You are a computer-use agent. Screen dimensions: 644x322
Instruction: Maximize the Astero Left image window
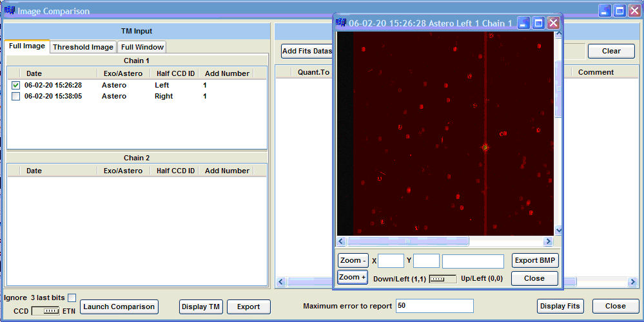[538, 23]
